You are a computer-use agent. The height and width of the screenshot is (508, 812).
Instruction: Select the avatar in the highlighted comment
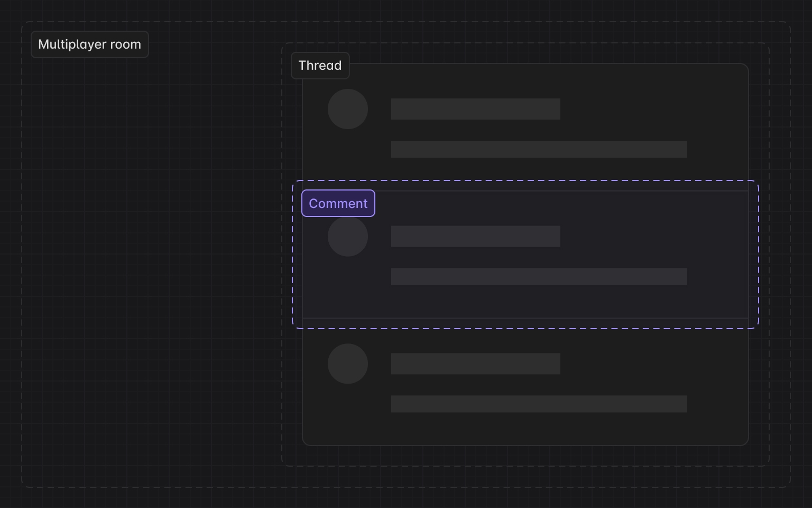(348, 237)
